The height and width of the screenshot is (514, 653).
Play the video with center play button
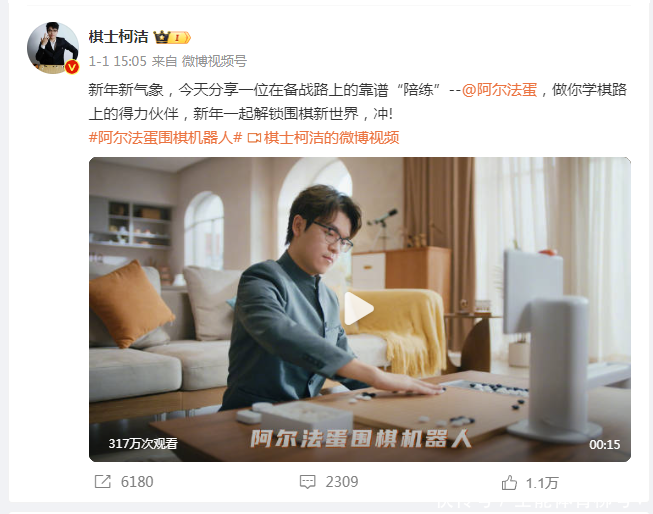pos(359,309)
